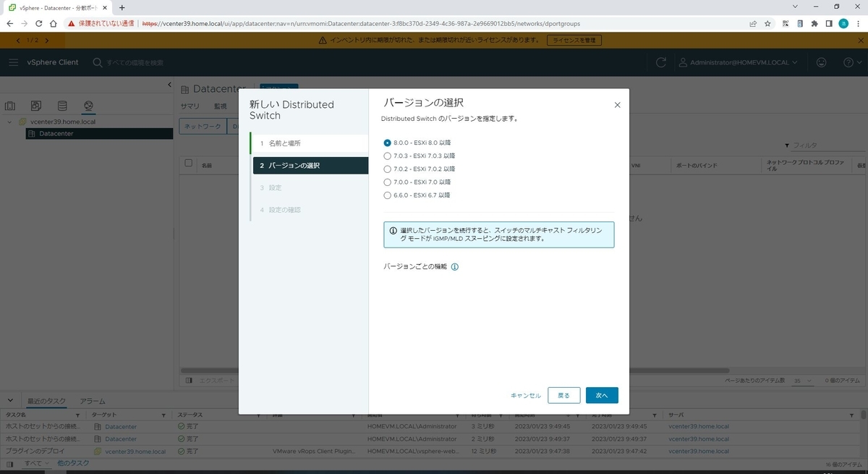Switch to Networking inventory view
Viewport: 868px width, 474px height.
[88, 106]
